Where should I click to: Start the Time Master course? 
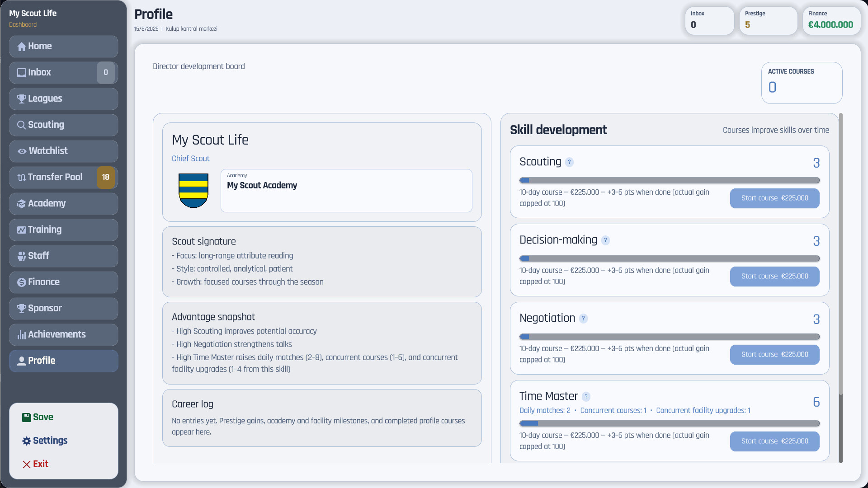(774, 441)
